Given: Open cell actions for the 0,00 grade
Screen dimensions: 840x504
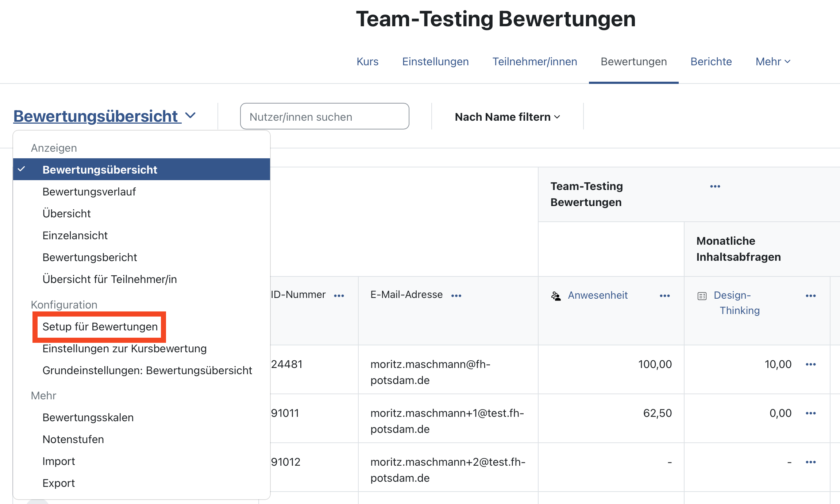Looking at the screenshot, I should (x=810, y=413).
